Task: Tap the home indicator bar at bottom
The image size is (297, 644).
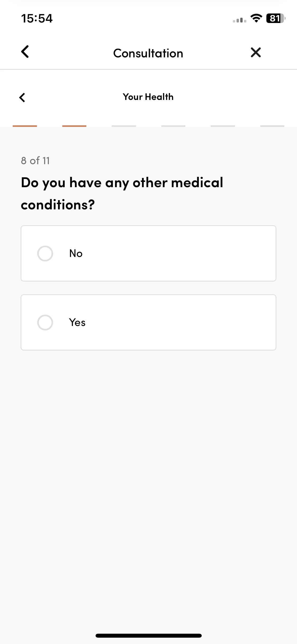Action: 149,636
